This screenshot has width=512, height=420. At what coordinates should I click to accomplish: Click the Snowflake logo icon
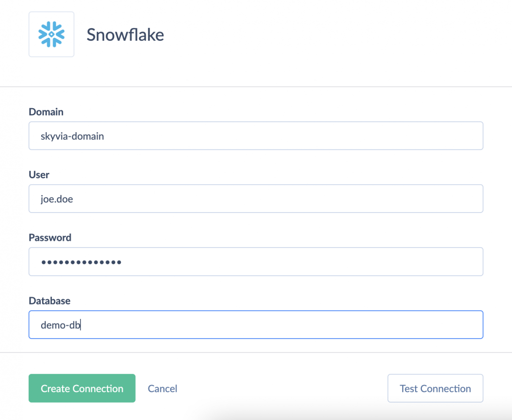(x=51, y=34)
